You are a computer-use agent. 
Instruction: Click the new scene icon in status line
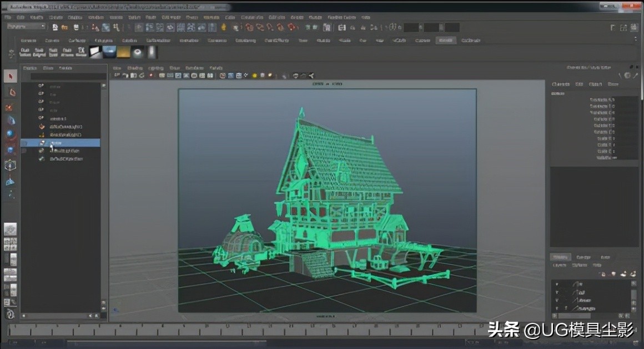click(55, 27)
